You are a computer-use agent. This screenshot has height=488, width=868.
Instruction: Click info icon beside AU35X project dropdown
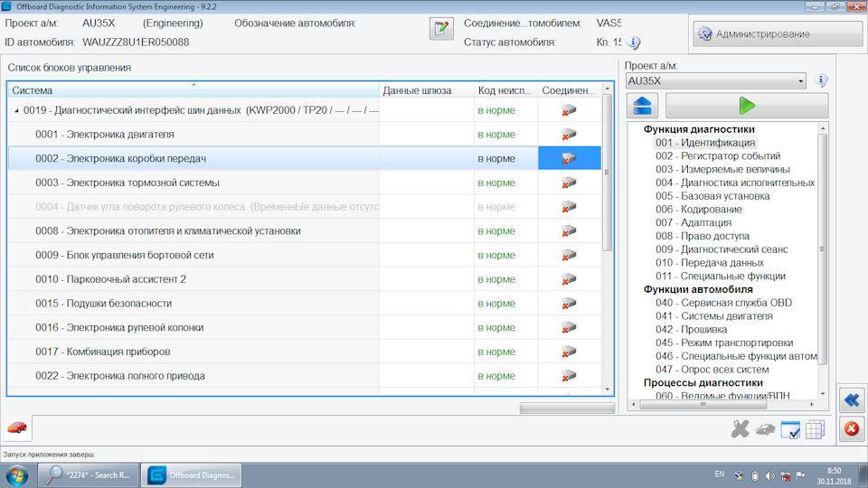[x=820, y=80]
